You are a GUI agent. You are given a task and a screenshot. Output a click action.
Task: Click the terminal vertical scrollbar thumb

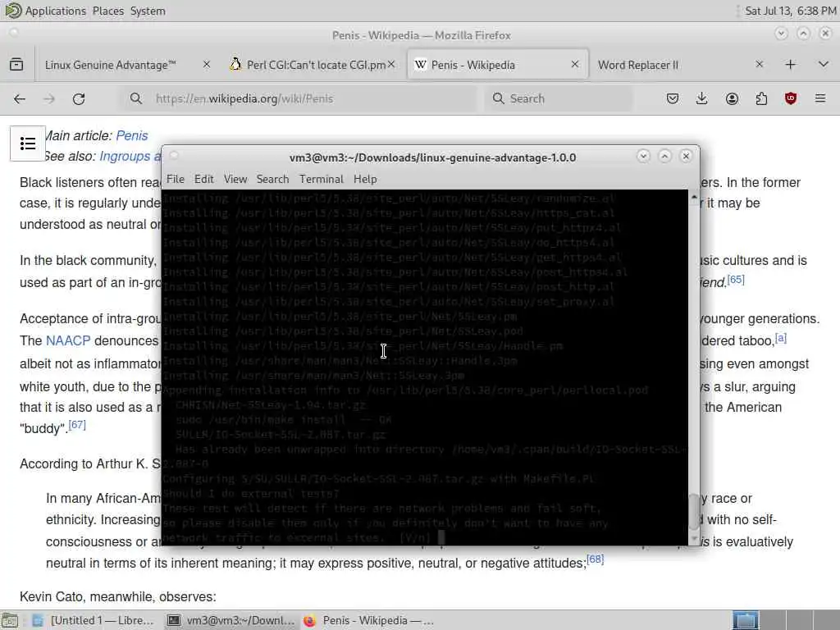pyautogui.click(x=694, y=511)
